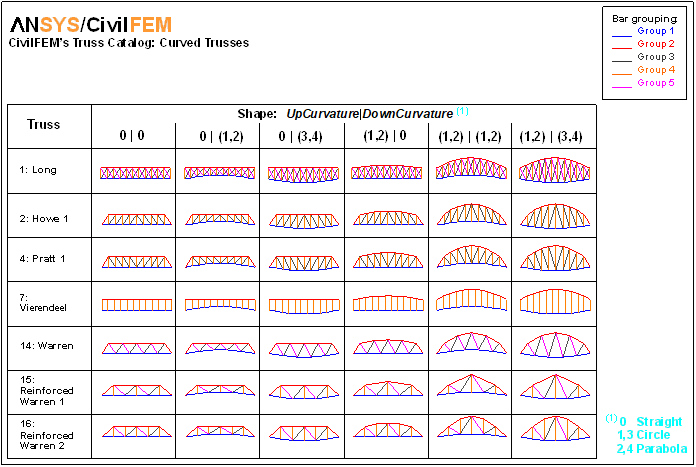Select the Long truss with 0 | 0 curvature
This screenshot has height=467, width=696.
pyautogui.click(x=133, y=173)
